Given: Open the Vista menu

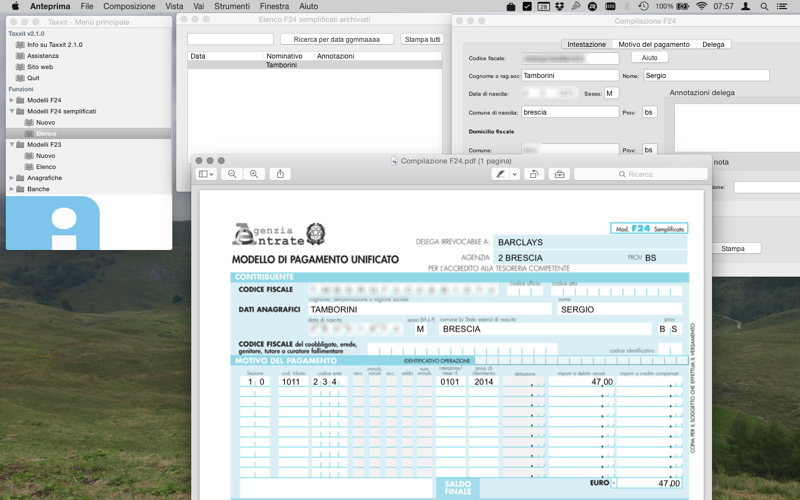Looking at the screenshot, I should tap(174, 6).
